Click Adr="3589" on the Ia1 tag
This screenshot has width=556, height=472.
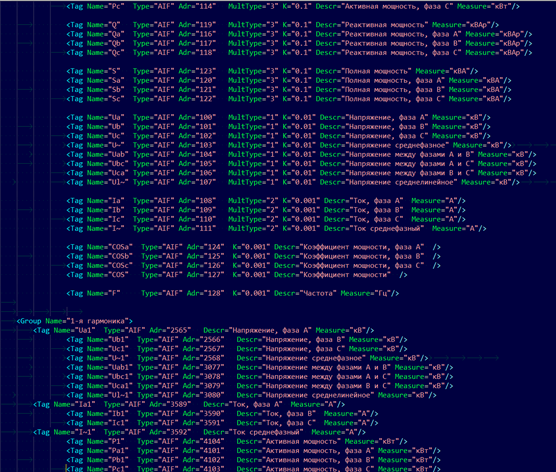point(170,404)
